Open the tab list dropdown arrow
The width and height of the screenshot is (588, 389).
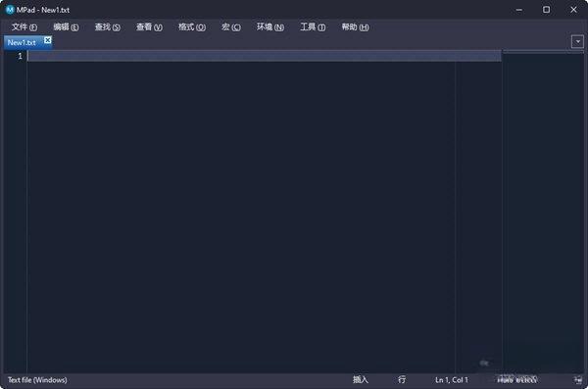[x=577, y=41]
